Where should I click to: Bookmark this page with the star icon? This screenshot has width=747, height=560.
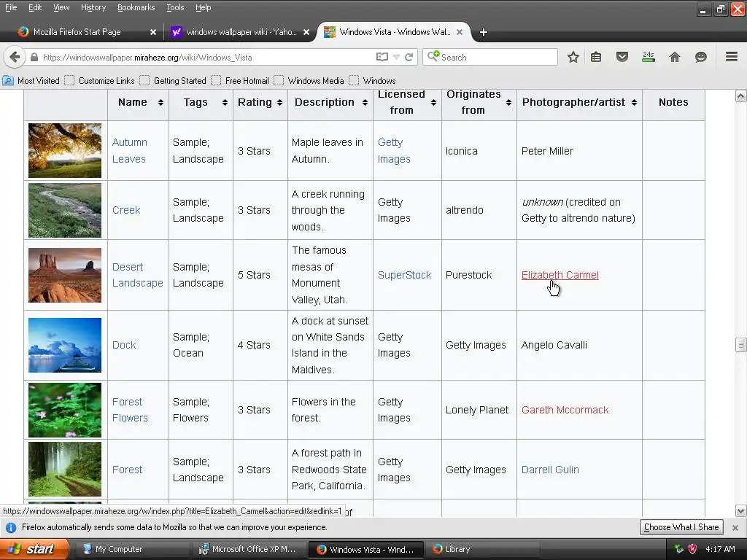573,57
